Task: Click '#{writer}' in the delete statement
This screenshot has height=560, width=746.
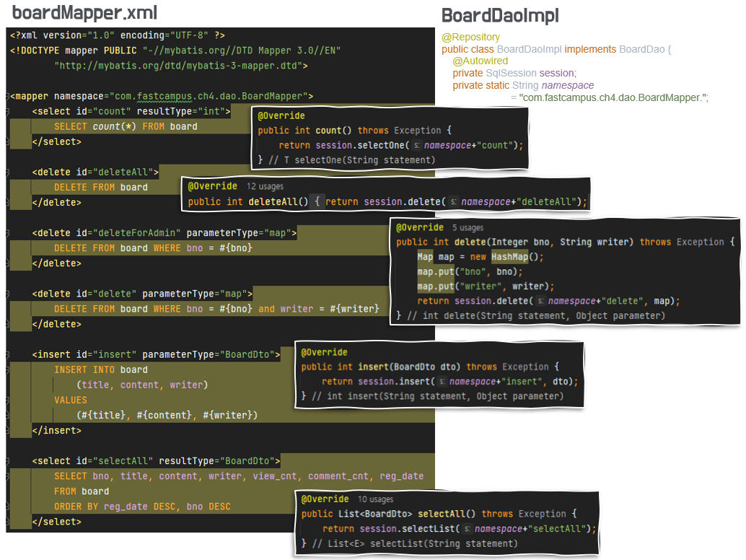Action: pos(354,310)
